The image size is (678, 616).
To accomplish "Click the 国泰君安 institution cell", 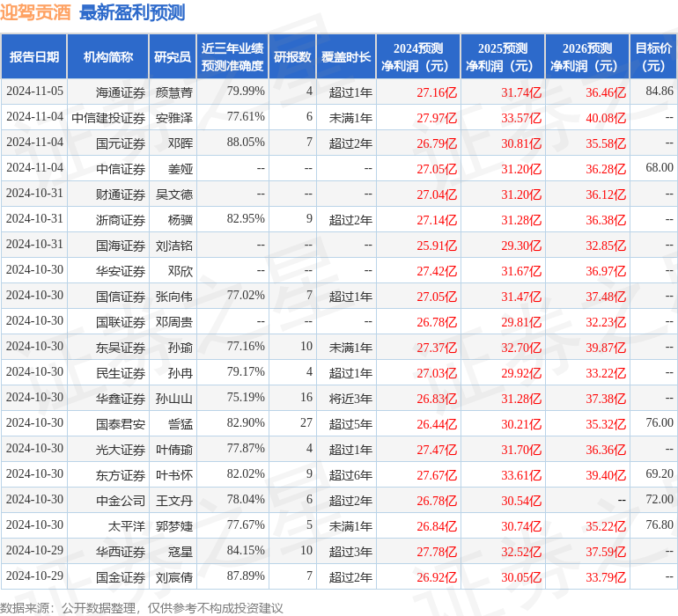I will click(x=121, y=423).
